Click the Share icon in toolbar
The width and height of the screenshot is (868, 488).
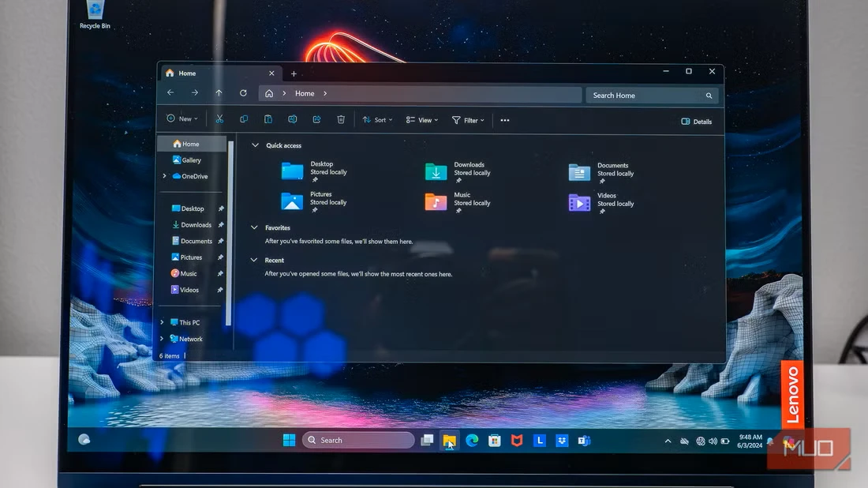point(316,119)
